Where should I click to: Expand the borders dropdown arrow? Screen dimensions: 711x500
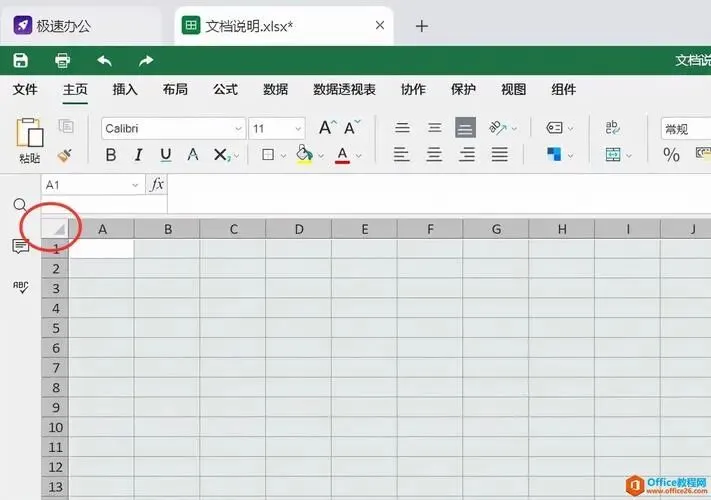click(283, 156)
